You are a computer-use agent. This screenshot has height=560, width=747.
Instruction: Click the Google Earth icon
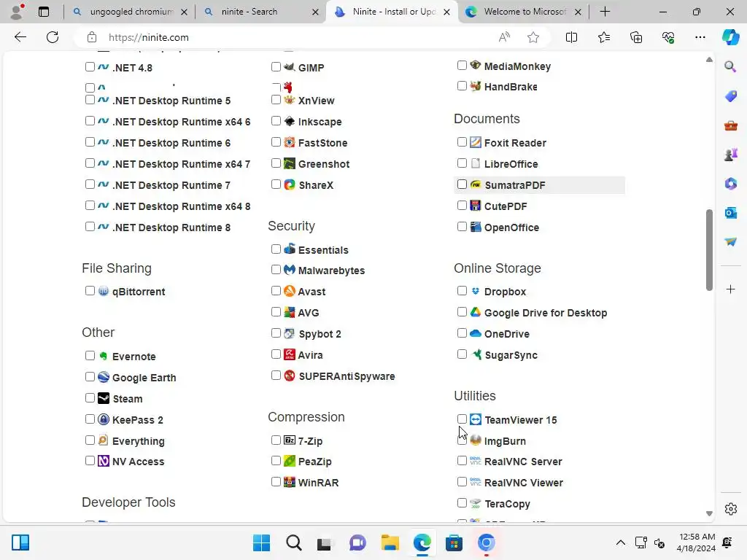coord(104,377)
